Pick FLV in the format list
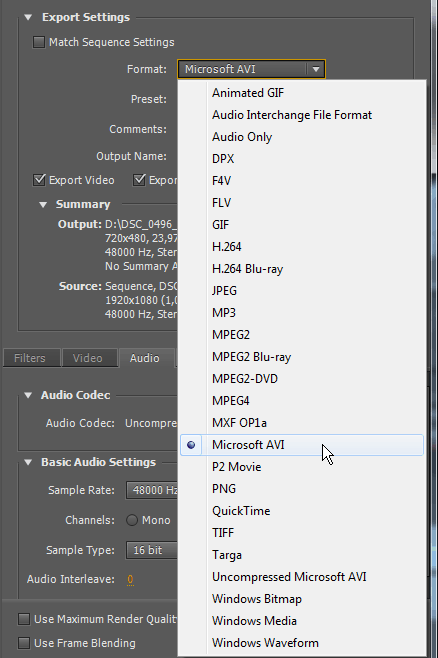Image resolution: width=438 pixels, height=658 pixels. click(302, 203)
